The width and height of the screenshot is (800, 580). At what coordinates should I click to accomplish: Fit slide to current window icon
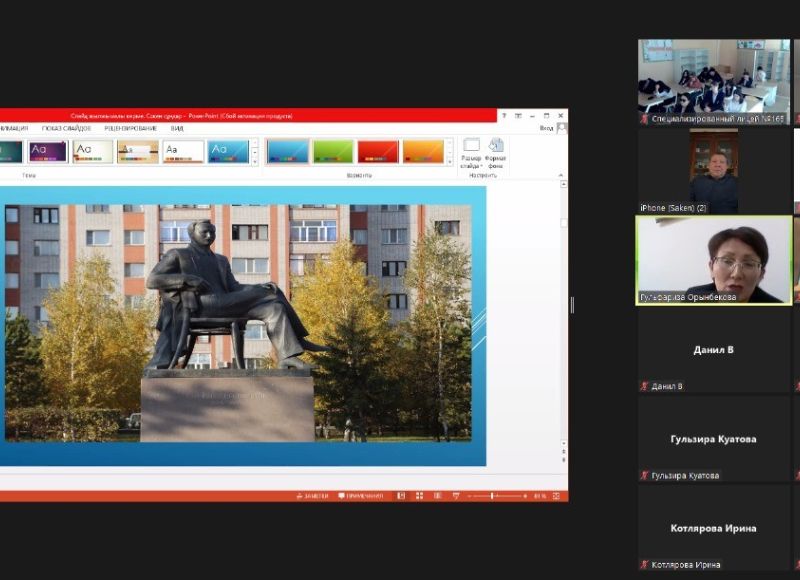click(x=558, y=495)
